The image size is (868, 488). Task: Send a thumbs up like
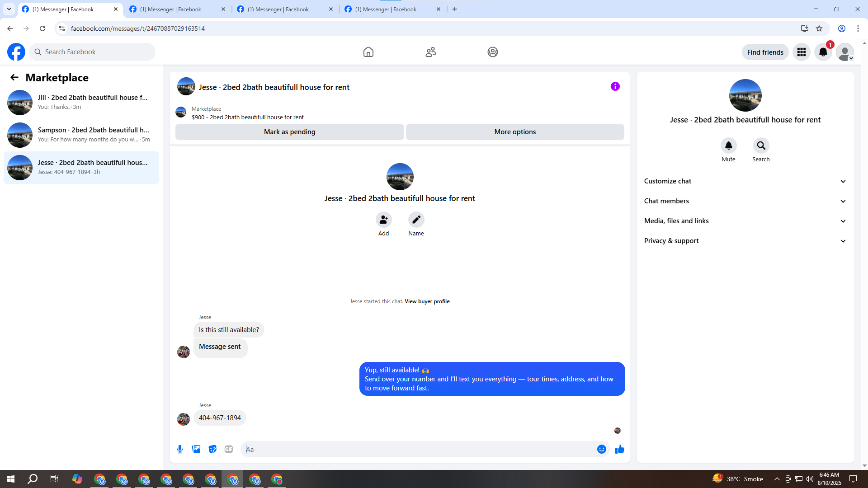click(x=619, y=449)
